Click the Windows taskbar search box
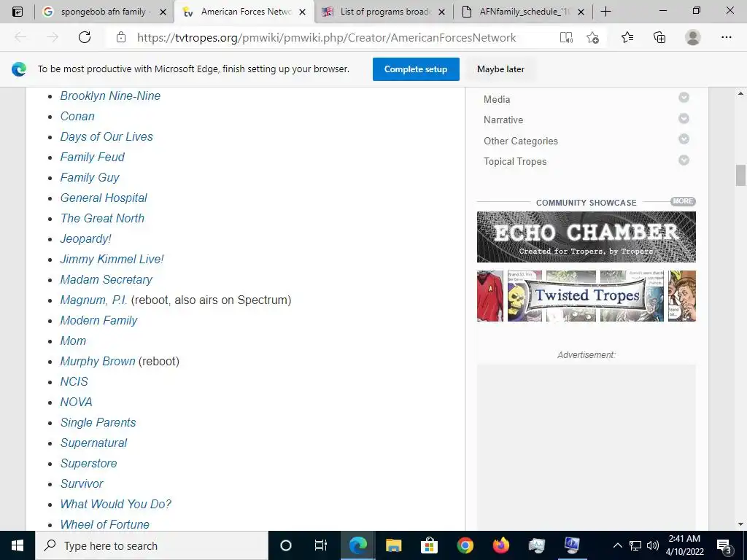The width and height of the screenshot is (747, 560). [x=152, y=545]
